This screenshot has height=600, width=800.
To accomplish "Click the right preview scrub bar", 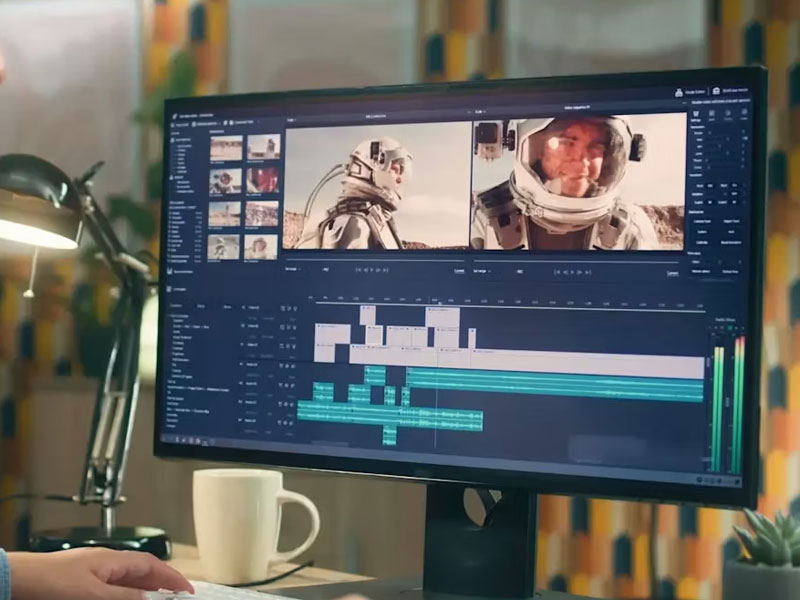I will coord(578,262).
